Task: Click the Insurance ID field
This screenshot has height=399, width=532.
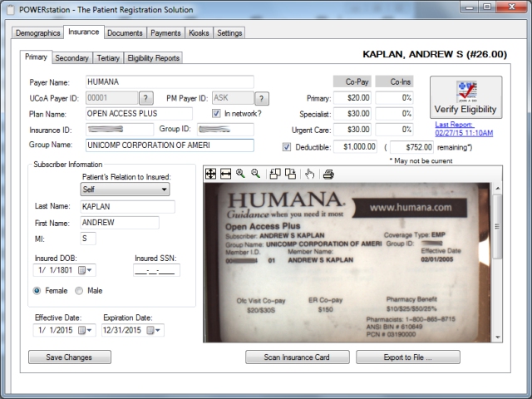Action: click(x=120, y=130)
